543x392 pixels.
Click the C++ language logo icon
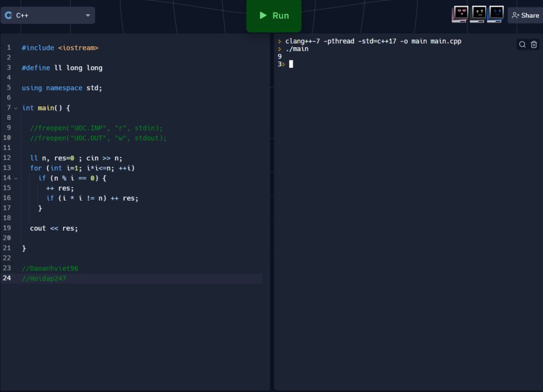(8, 15)
